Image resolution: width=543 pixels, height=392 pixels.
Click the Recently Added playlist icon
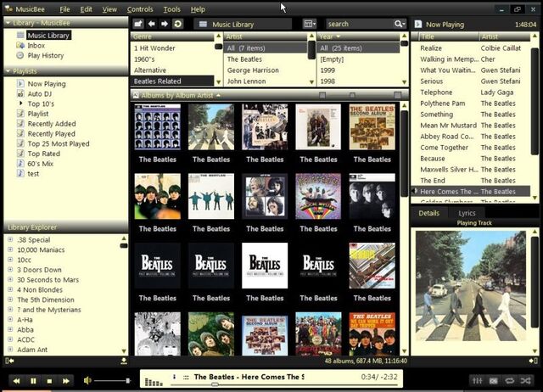20,124
